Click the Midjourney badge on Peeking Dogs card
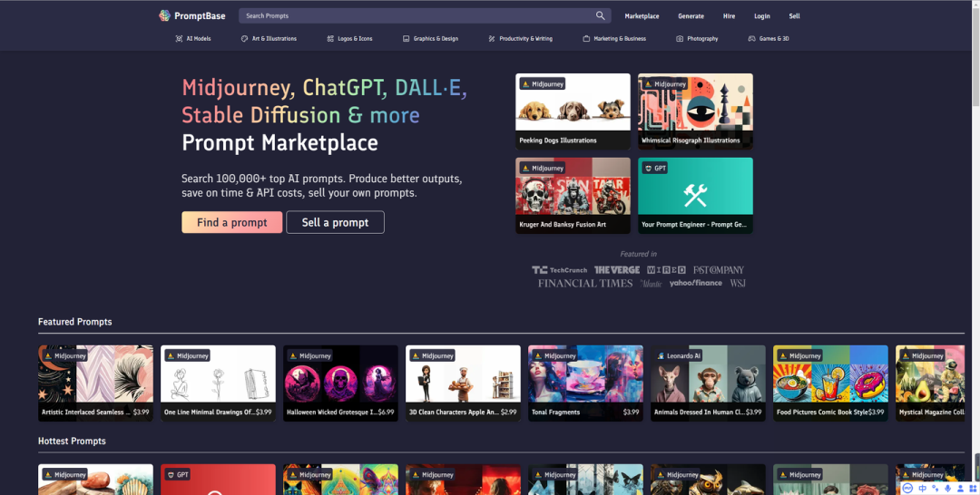This screenshot has height=495, width=980. point(543,83)
